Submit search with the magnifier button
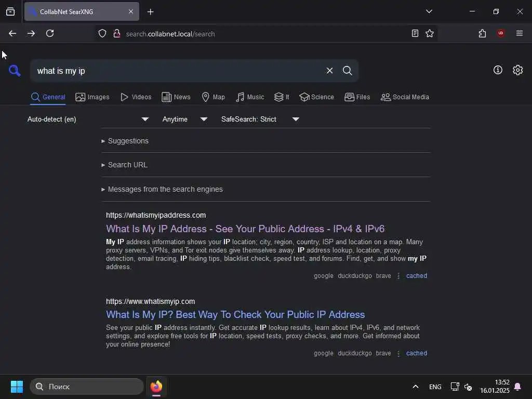The image size is (532, 399). [347, 71]
